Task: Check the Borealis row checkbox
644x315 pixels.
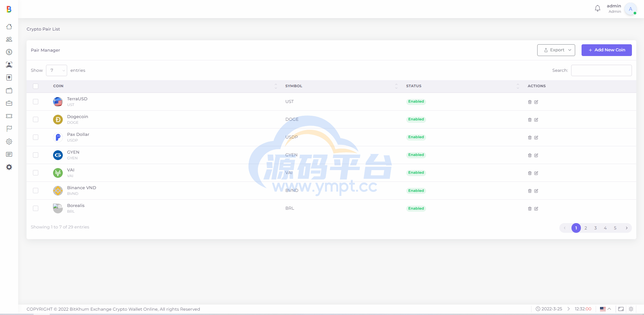Action: 36,208
